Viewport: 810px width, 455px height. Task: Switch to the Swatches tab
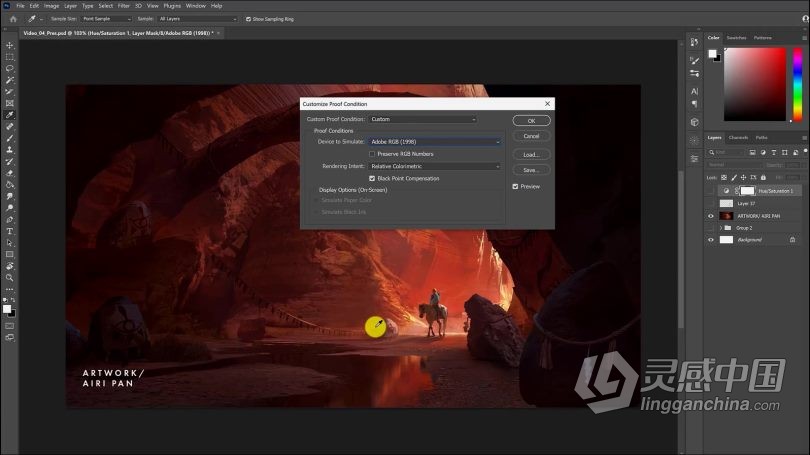(736, 38)
